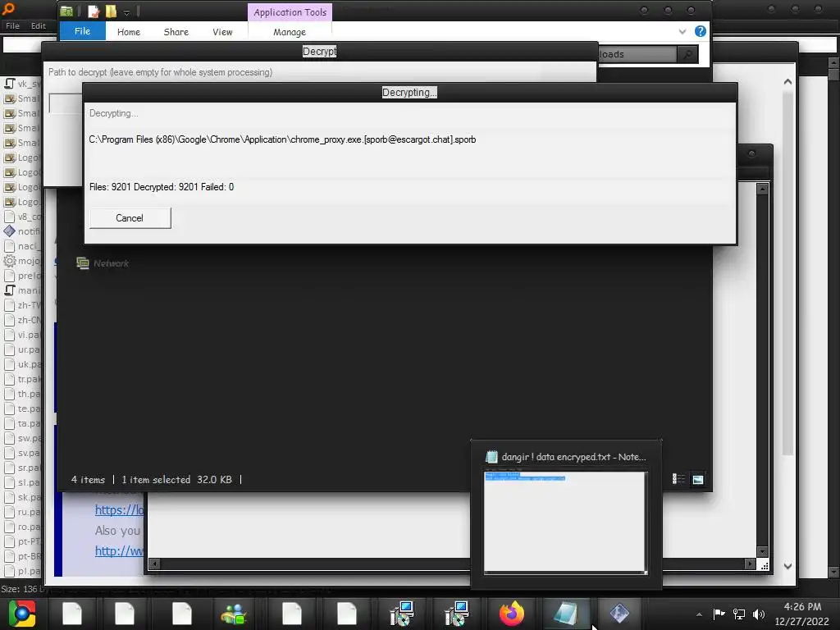Switch to the Share ribbon tab
This screenshot has height=630, width=840.
click(x=176, y=32)
